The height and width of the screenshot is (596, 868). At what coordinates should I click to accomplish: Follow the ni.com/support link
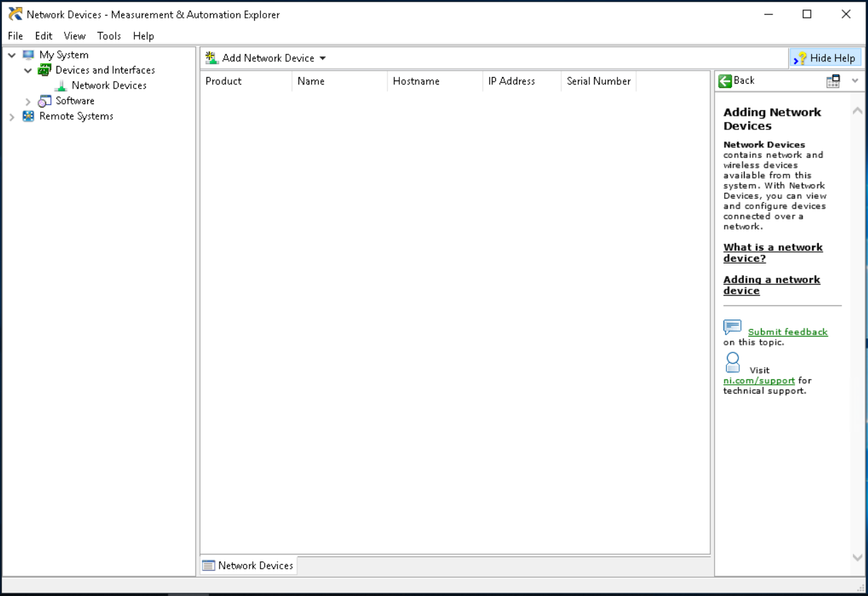pos(758,380)
